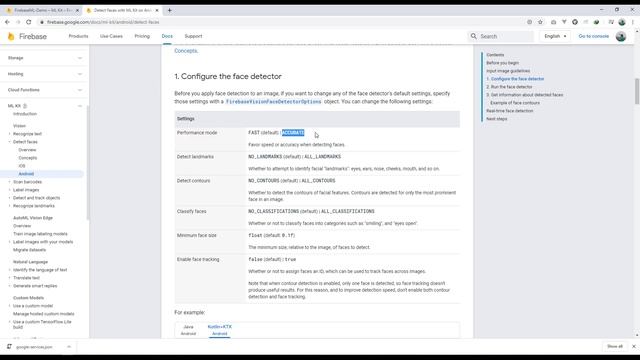640x360 pixels.
Task: Jump to Get information about detected faces
Action: [x=524, y=95]
